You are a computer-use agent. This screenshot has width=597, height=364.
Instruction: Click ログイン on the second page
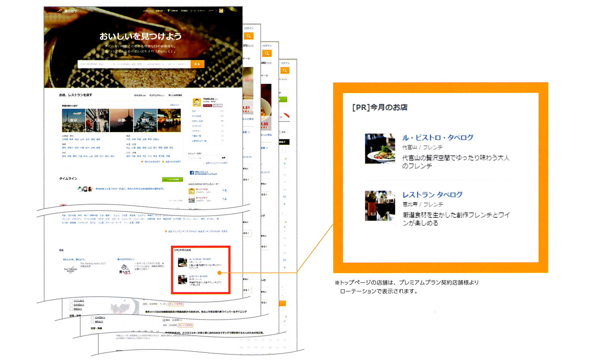tap(249, 28)
